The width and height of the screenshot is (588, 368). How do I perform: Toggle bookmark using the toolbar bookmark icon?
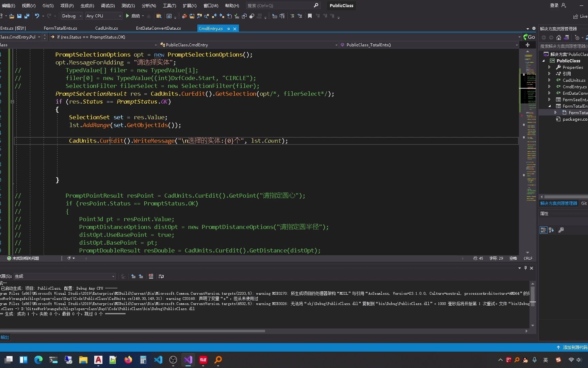click(x=310, y=16)
